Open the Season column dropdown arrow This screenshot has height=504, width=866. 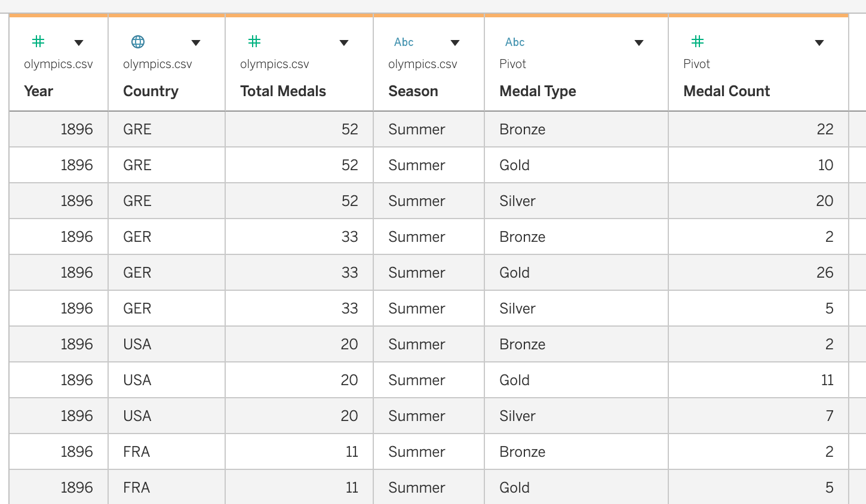(455, 42)
